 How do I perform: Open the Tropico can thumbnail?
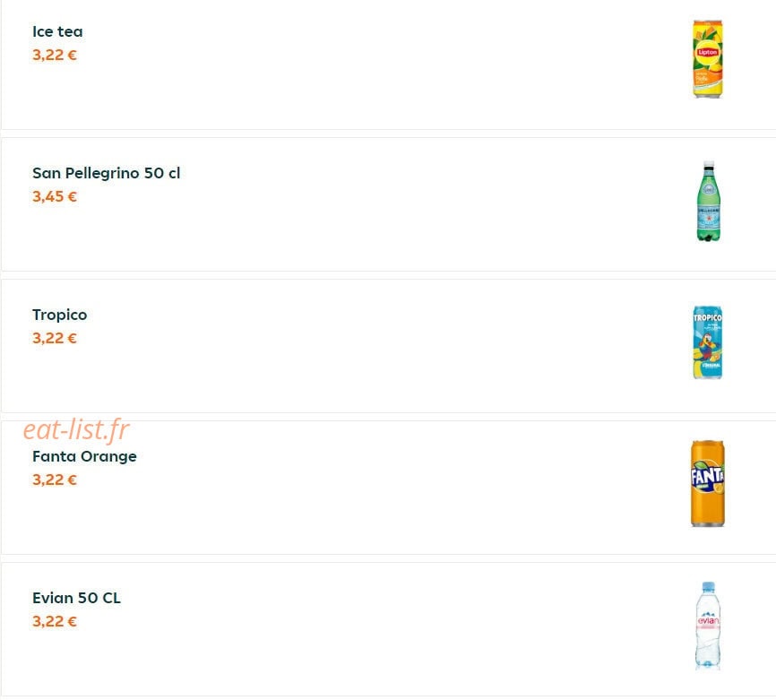point(708,342)
